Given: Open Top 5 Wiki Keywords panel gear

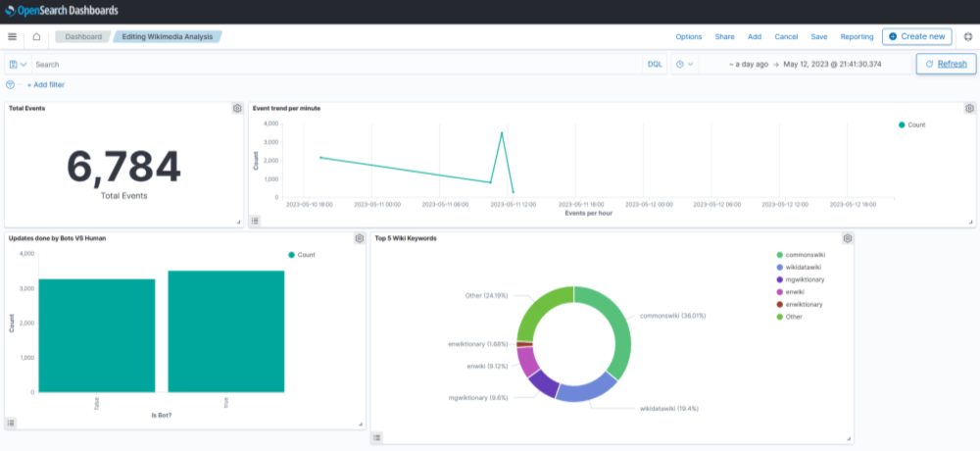Looking at the screenshot, I should [x=847, y=238].
